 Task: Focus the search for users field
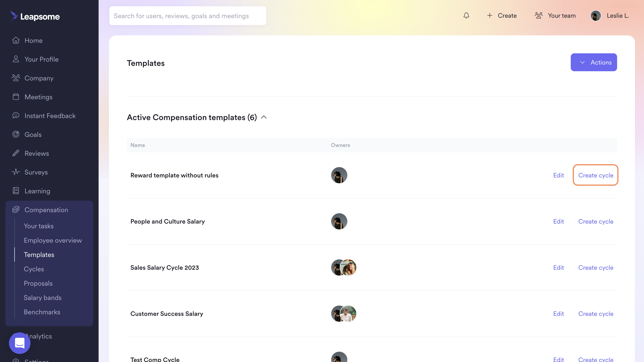(x=188, y=15)
